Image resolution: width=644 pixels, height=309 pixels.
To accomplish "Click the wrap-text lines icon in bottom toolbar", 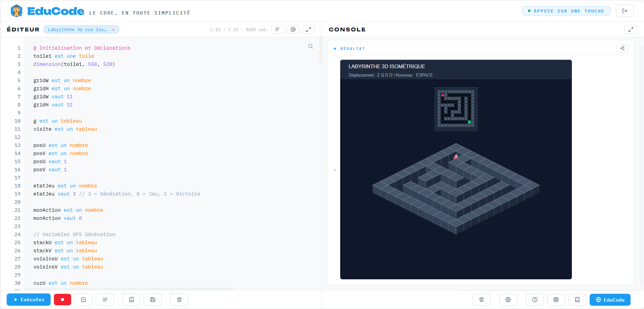I will pyautogui.click(x=105, y=300).
